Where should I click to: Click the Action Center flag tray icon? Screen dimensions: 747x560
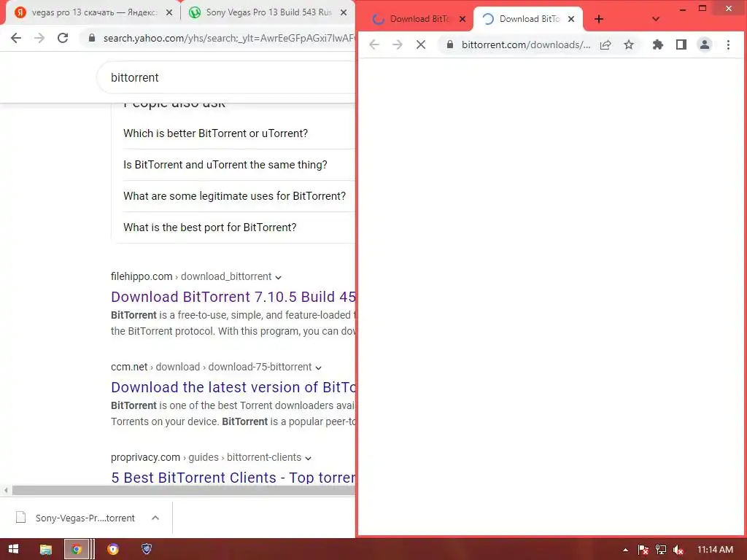643,550
